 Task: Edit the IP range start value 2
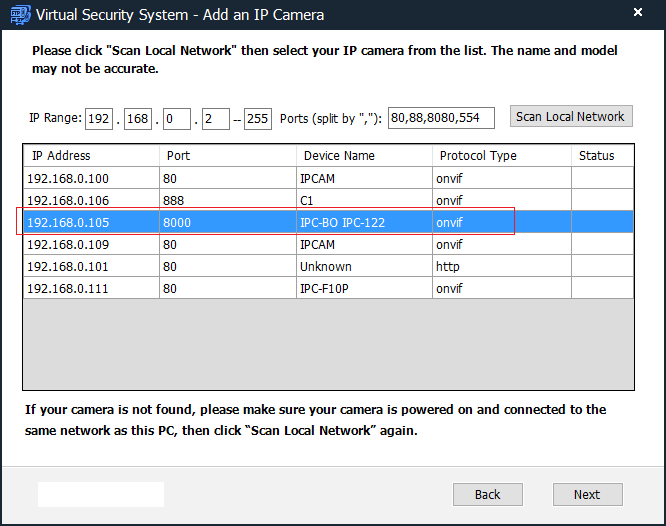pos(214,119)
